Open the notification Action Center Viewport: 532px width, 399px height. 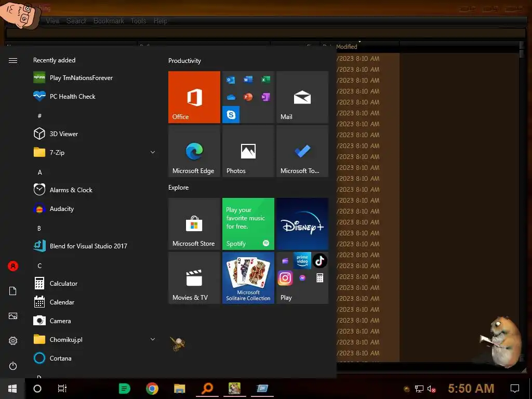point(515,389)
